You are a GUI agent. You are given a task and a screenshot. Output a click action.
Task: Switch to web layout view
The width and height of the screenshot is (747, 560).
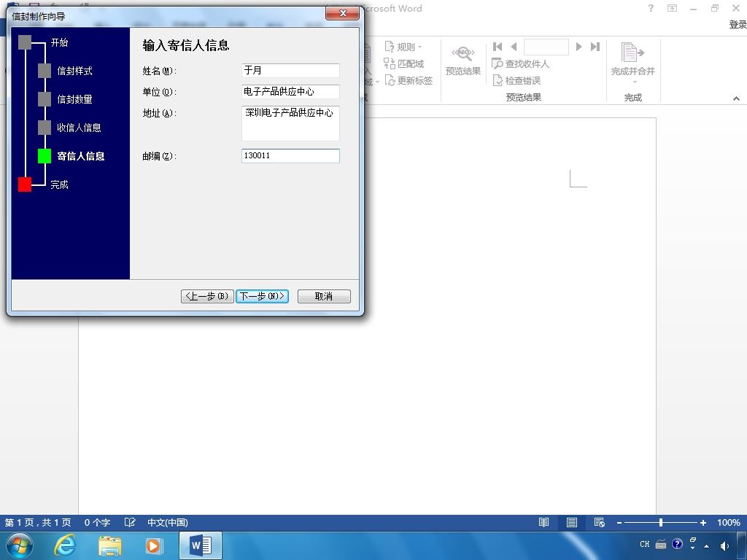(x=600, y=522)
